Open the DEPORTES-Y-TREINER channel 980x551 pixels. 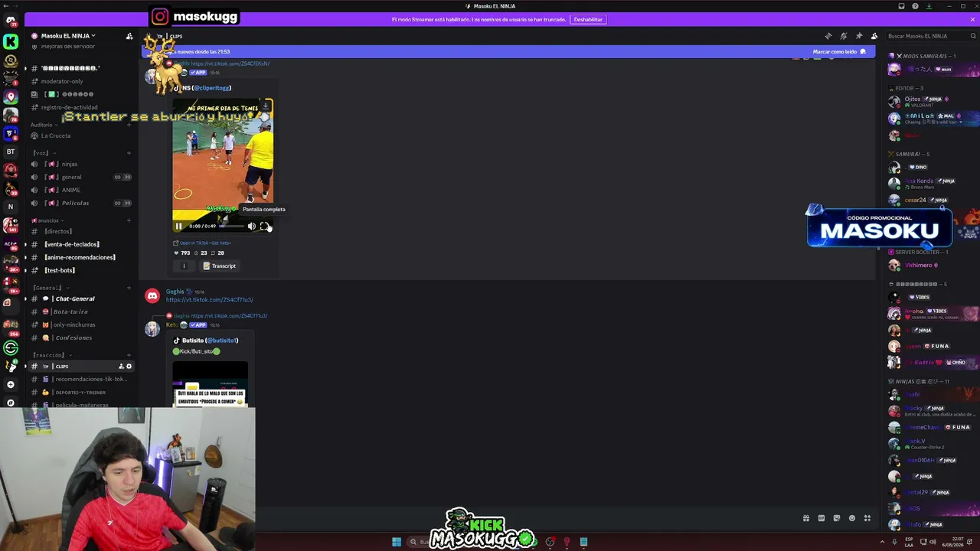[x=81, y=392]
